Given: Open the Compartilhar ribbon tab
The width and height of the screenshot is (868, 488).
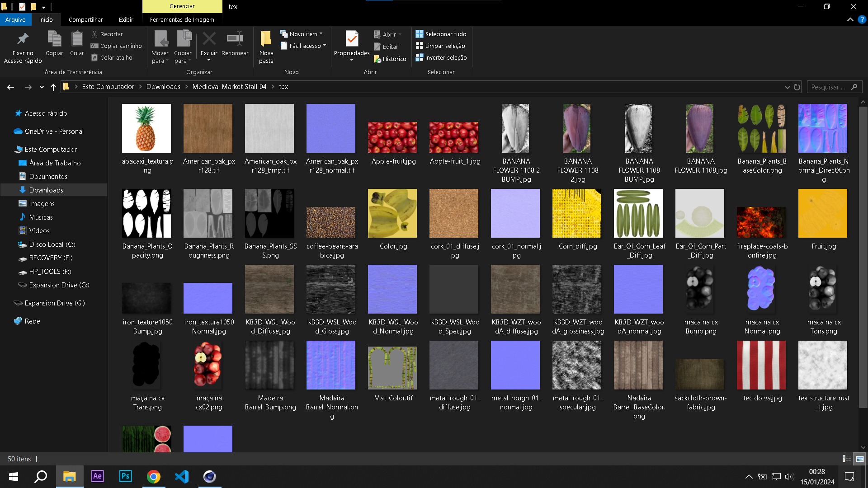Looking at the screenshot, I should click(x=85, y=20).
